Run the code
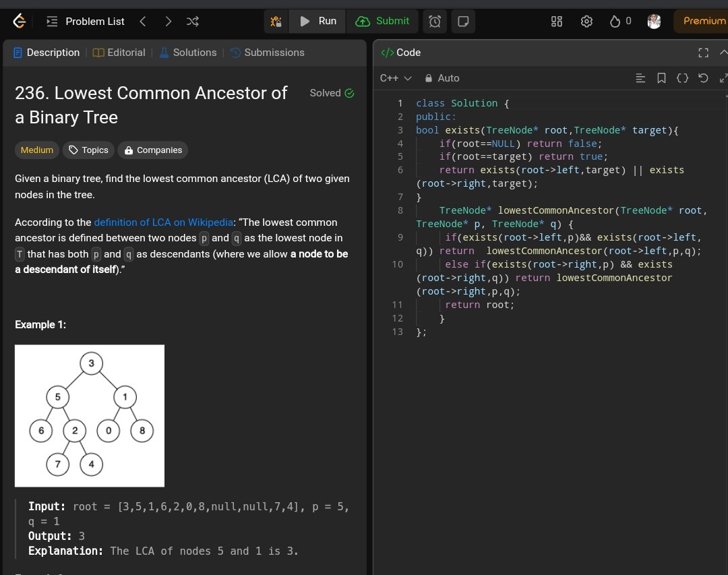The image size is (728, 575). pyautogui.click(x=318, y=22)
